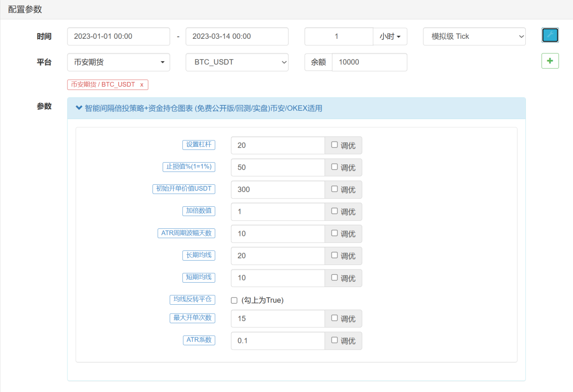Image resolution: width=573 pixels, height=392 pixels.
Task: Enable 调优 for 短期均线
Action: [x=335, y=277]
